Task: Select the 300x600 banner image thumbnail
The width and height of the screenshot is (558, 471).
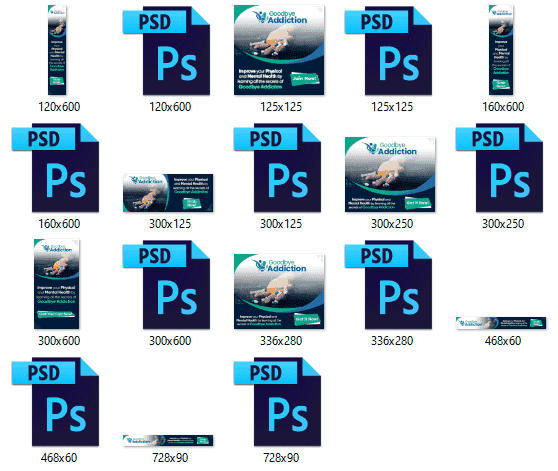Action: click(x=57, y=284)
